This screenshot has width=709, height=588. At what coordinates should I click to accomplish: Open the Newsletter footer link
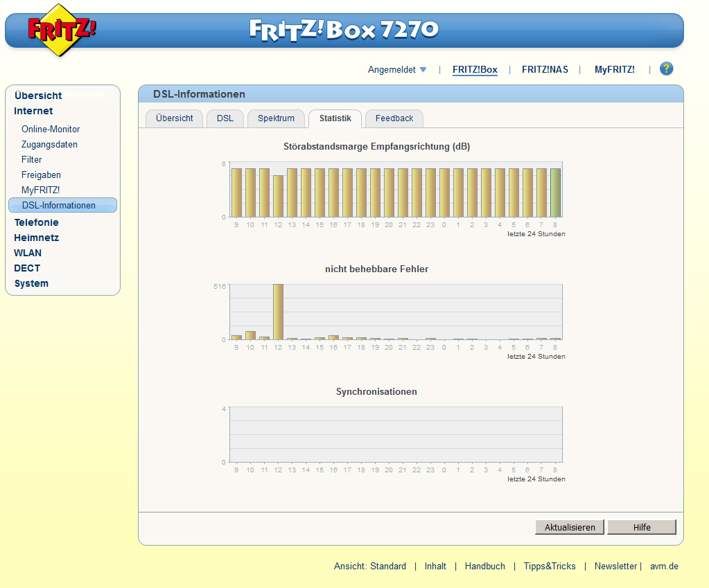point(615,567)
